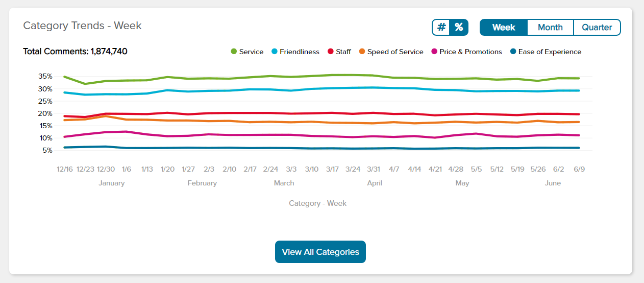The height and width of the screenshot is (283, 644).
Task: Toggle the red Staff legend dot
Action: pos(331,52)
